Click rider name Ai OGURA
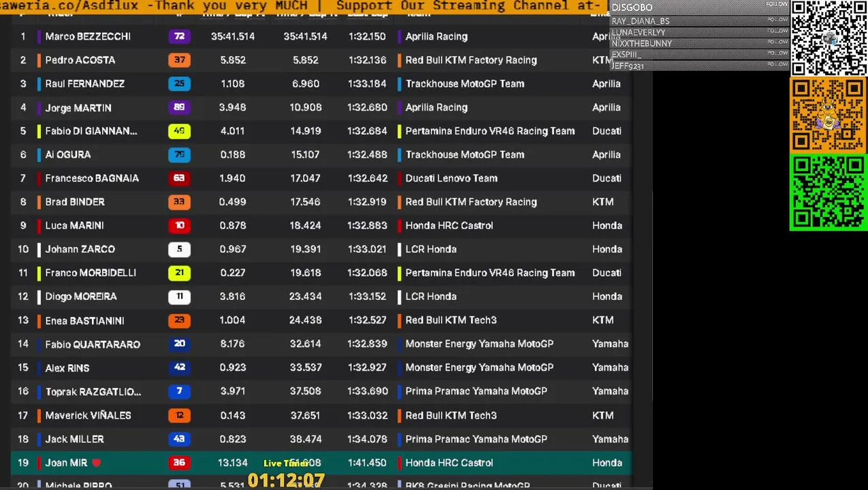Screen dimensions: 868x490 coord(68,154)
